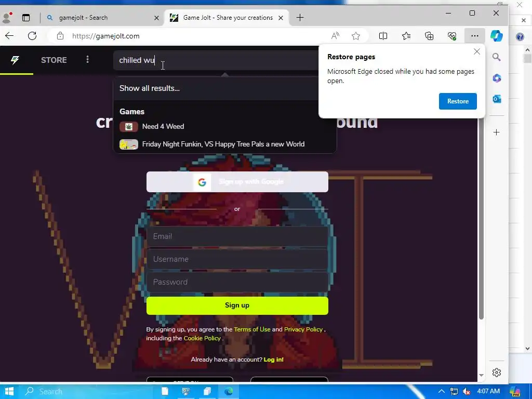Open the Cookie Policy link
Image resolution: width=532 pixels, height=399 pixels.
coord(202,338)
